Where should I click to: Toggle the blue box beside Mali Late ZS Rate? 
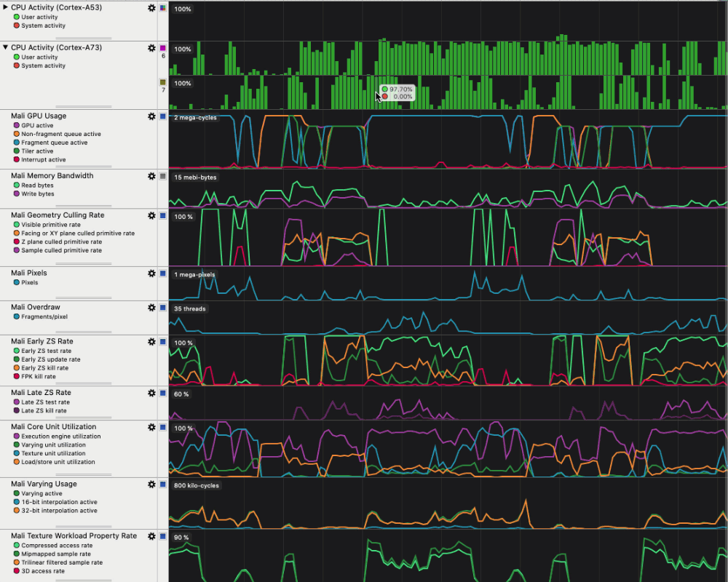pos(163,394)
